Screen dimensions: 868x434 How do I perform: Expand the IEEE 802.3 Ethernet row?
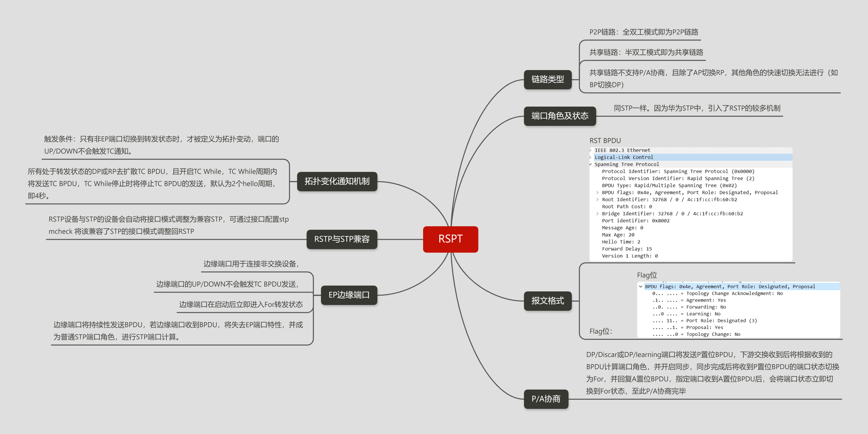point(591,150)
